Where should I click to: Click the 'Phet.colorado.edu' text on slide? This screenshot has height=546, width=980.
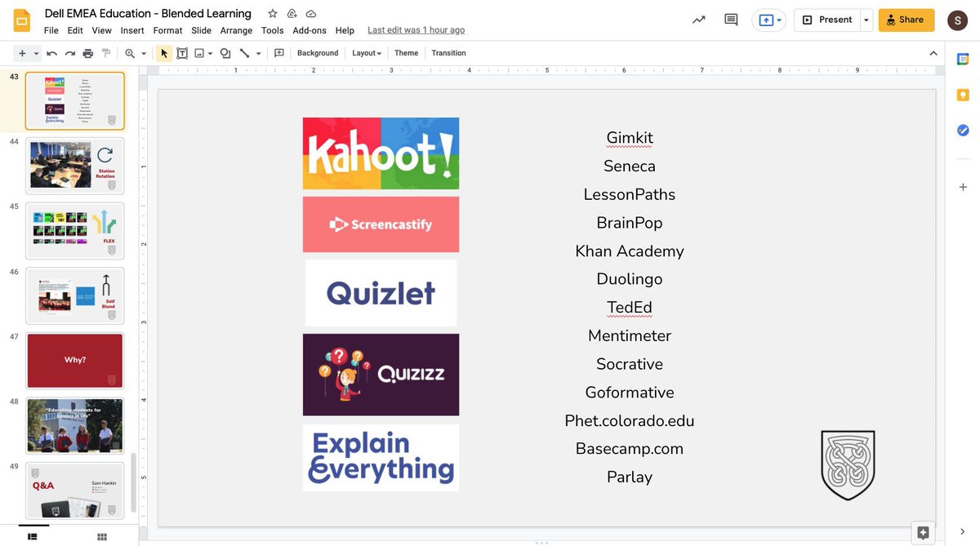pos(630,421)
